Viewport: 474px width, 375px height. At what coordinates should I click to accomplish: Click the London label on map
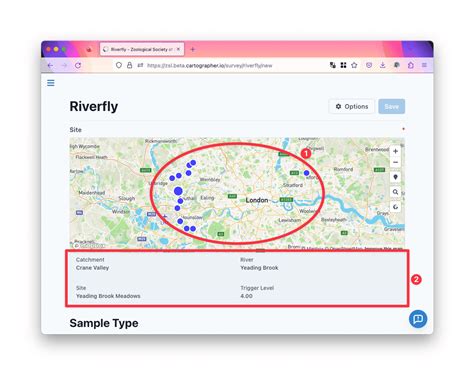click(257, 200)
